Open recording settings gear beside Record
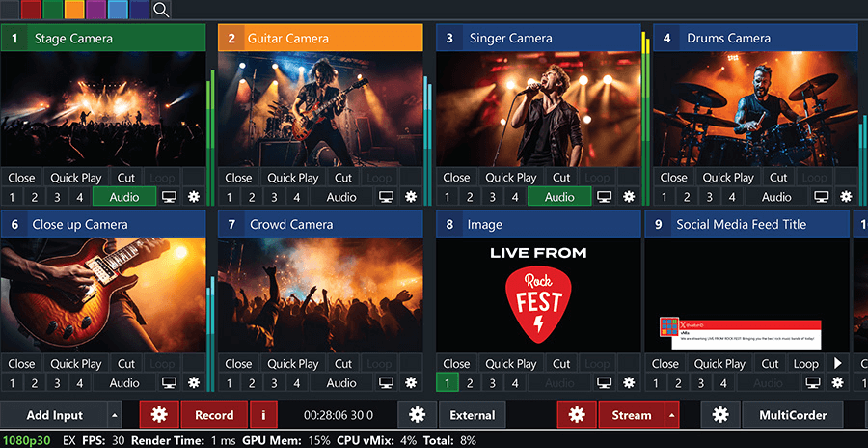This screenshot has height=448, width=868. [x=159, y=415]
